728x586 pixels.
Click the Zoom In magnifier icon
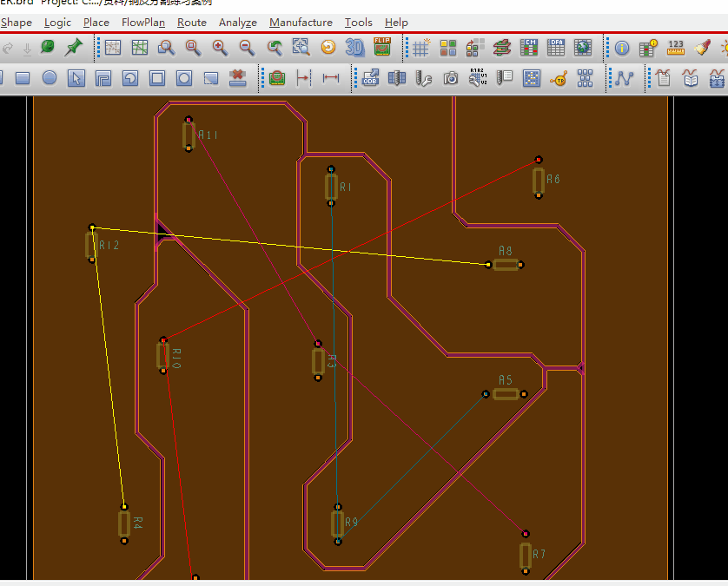(x=220, y=48)
